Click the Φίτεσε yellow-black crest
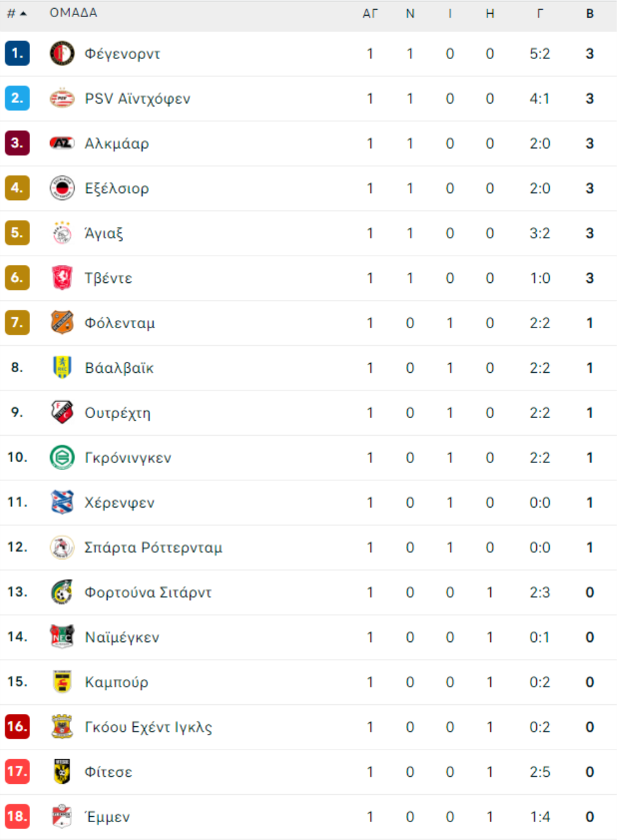Viewport: 617px width, 840px height. (62, 771)
